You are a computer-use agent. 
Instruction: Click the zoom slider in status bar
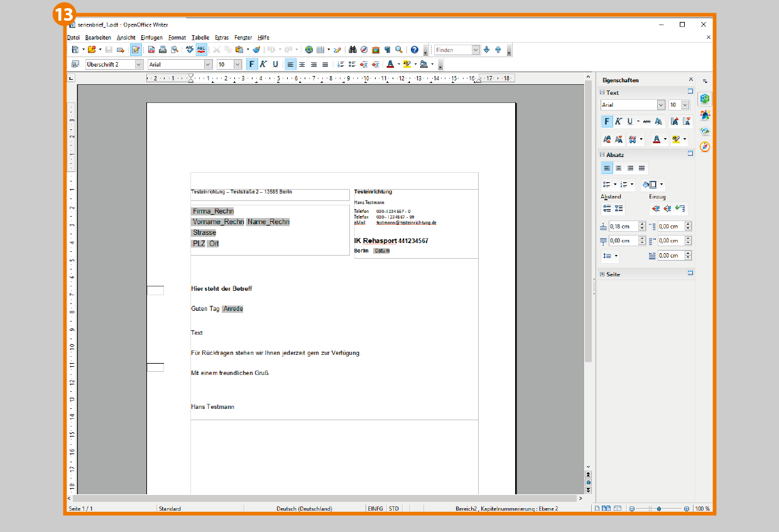pos(658,508)
